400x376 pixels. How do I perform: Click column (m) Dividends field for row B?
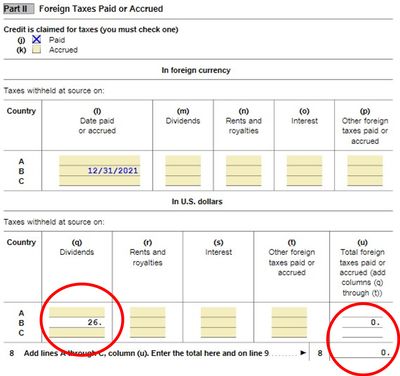coord(183,171)
